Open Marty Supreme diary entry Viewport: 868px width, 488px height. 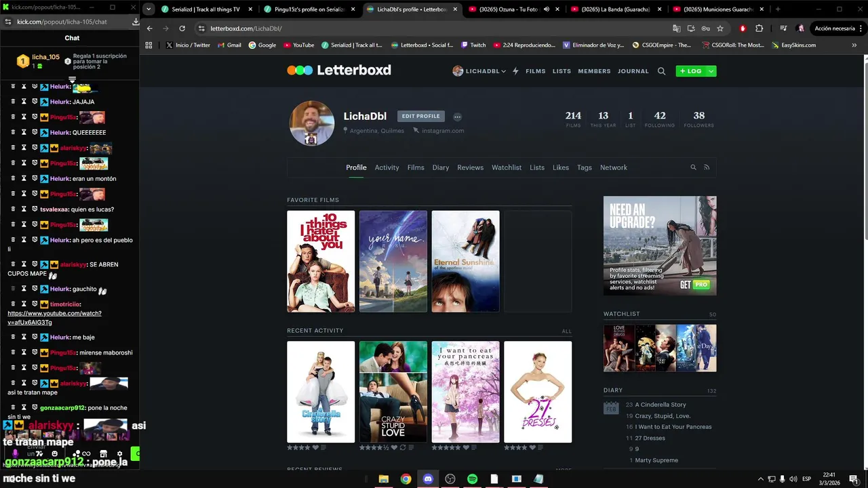656,460
